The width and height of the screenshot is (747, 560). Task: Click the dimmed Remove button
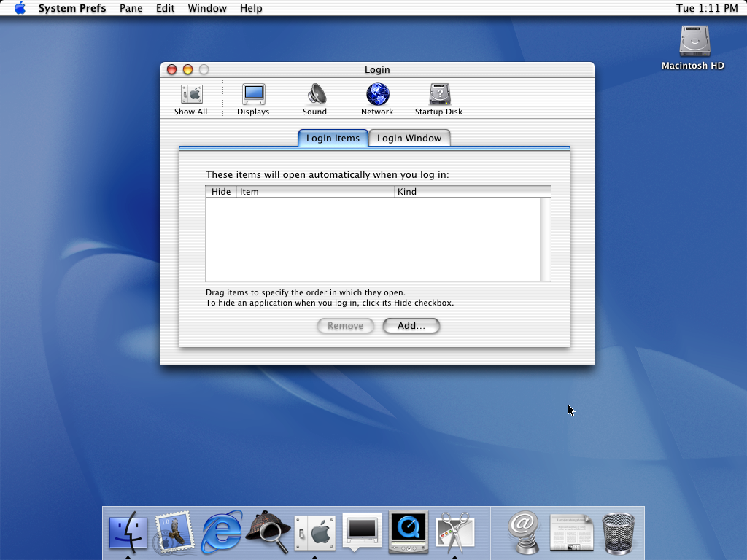pyautogui.click(x=345, y=326)
